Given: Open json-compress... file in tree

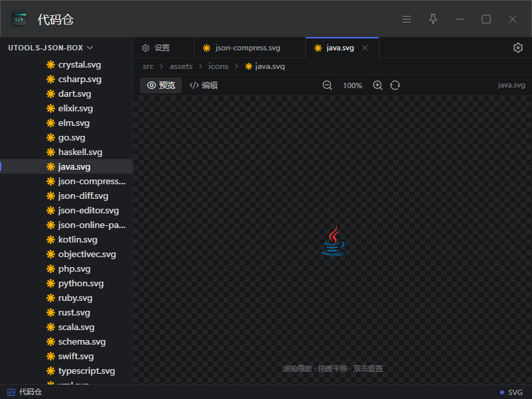Looking at the screenshot, I should [x=66, y=182].
